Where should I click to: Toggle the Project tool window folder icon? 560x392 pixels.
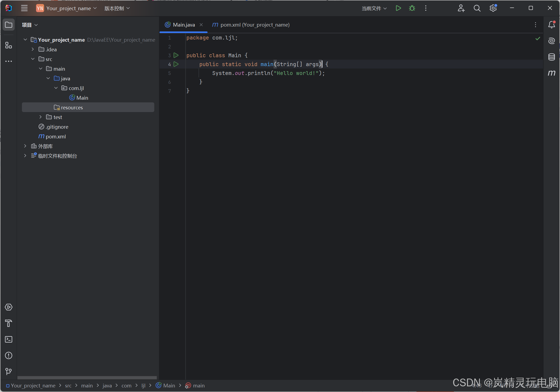coord(9,25)
